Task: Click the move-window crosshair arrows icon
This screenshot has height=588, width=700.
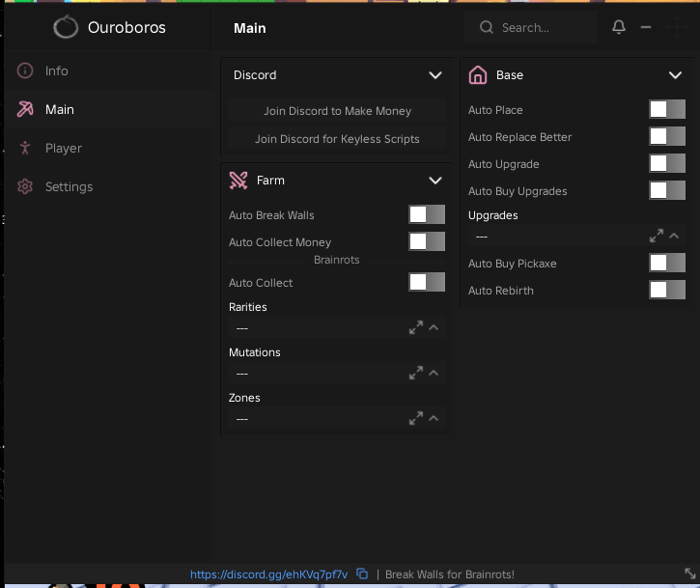Action: click(676, 27)
